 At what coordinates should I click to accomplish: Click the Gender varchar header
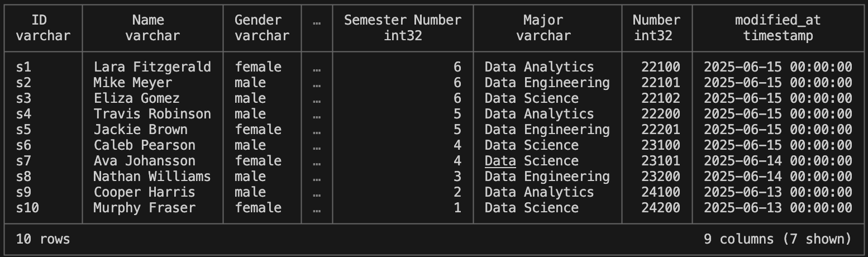coord(262,28)
